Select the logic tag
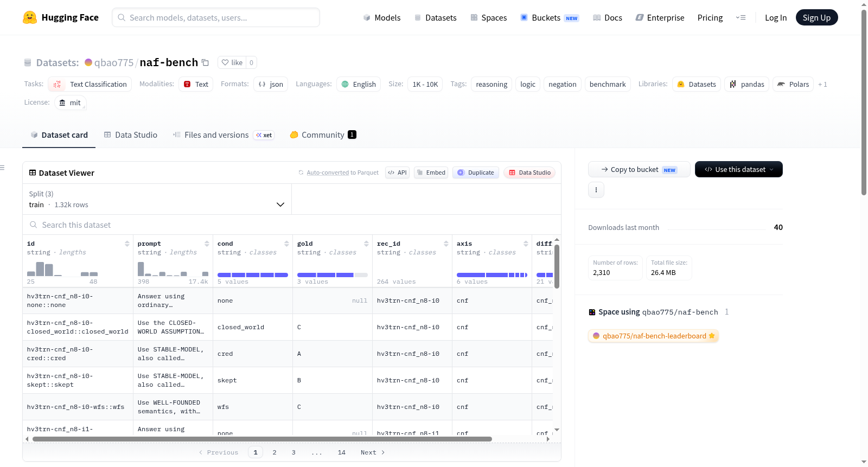The width and height of the screenshot is (868, 467). (528, 84)
